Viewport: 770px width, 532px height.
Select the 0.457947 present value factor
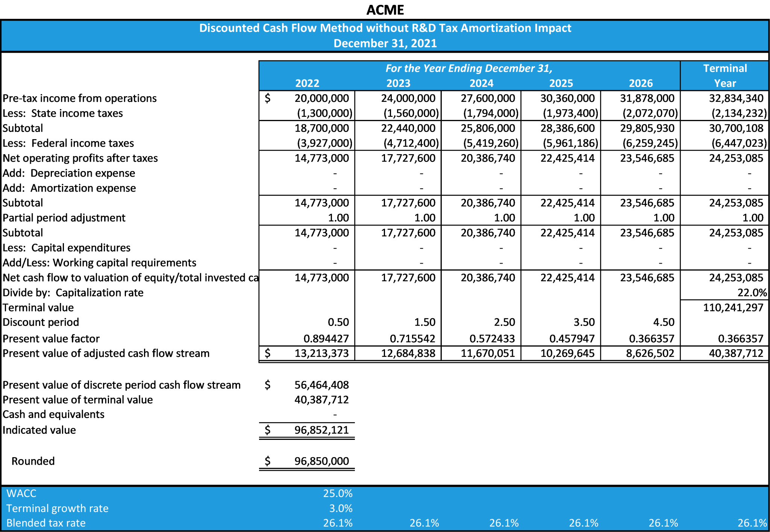(572, 339)
